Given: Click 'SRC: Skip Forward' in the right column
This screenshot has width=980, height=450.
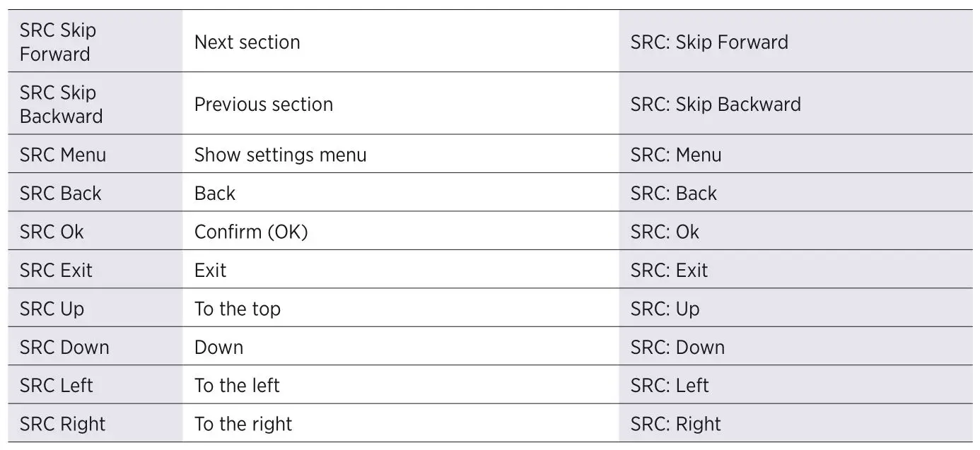Looking at the screenshot, I should coord(708,42).
